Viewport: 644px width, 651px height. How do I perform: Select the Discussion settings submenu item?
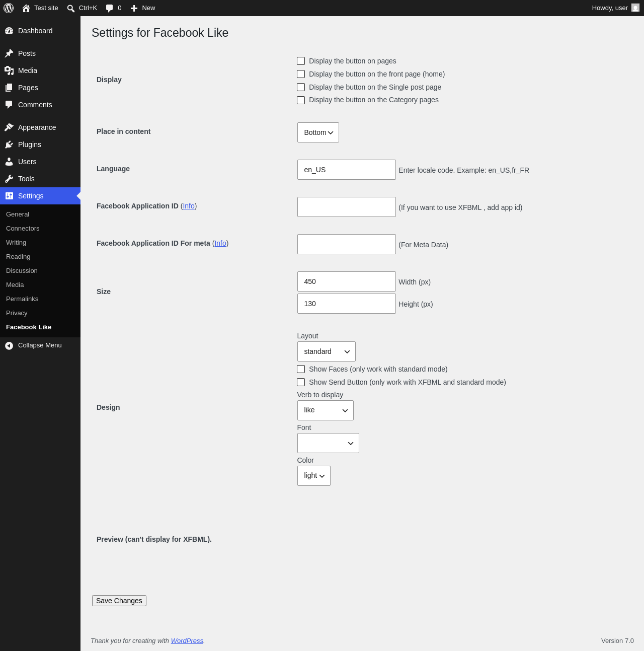coord(22,271)
